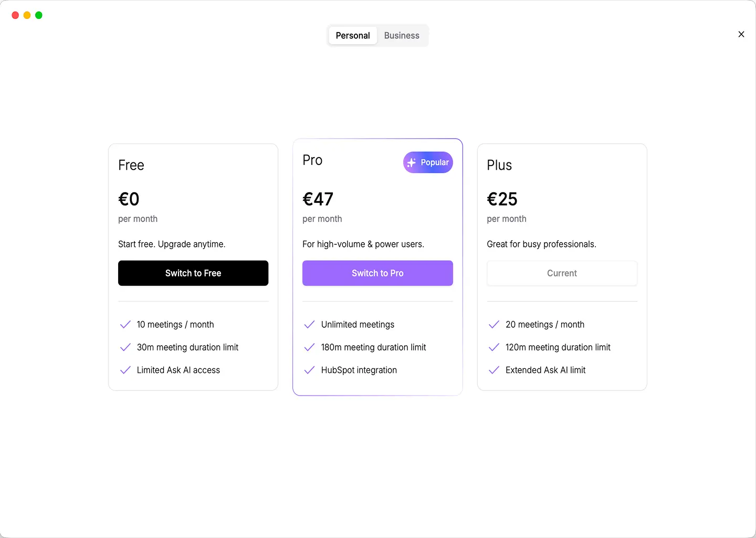Click the checkmark next to 10 meetings / month
The image size is (756, 538).
[125, 325]
